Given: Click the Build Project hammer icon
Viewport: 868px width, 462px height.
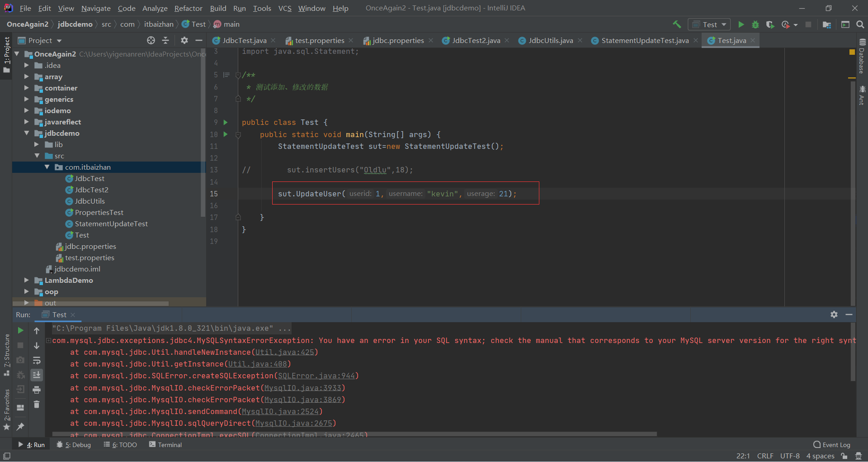Looking at the screenshot, I should pos(677,24).
